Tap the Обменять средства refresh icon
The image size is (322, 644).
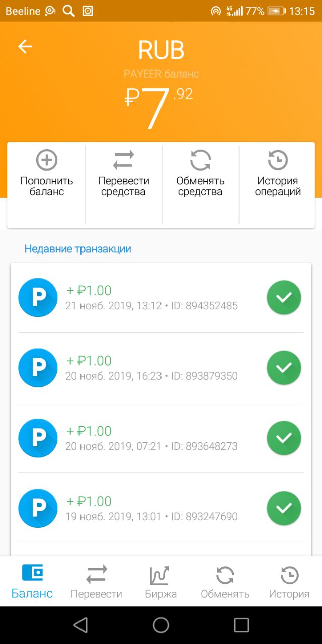click(x=200, y=160)
